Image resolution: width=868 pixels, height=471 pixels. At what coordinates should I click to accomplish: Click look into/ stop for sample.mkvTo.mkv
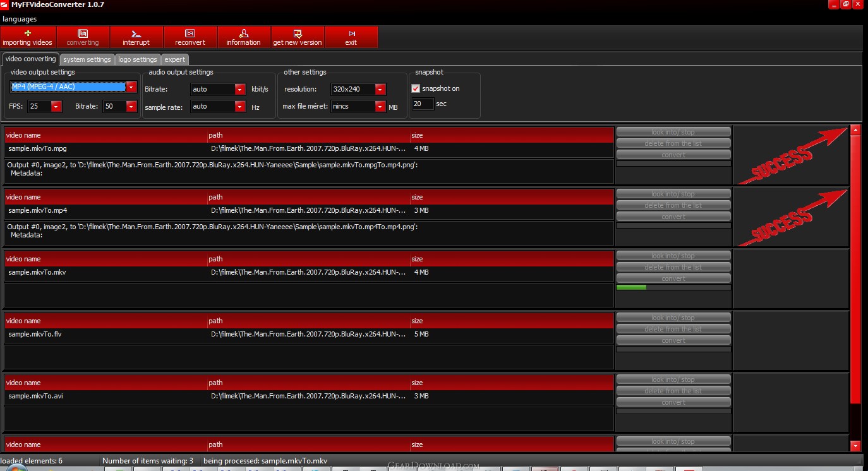pyautogui.click(x=673, y=256)
